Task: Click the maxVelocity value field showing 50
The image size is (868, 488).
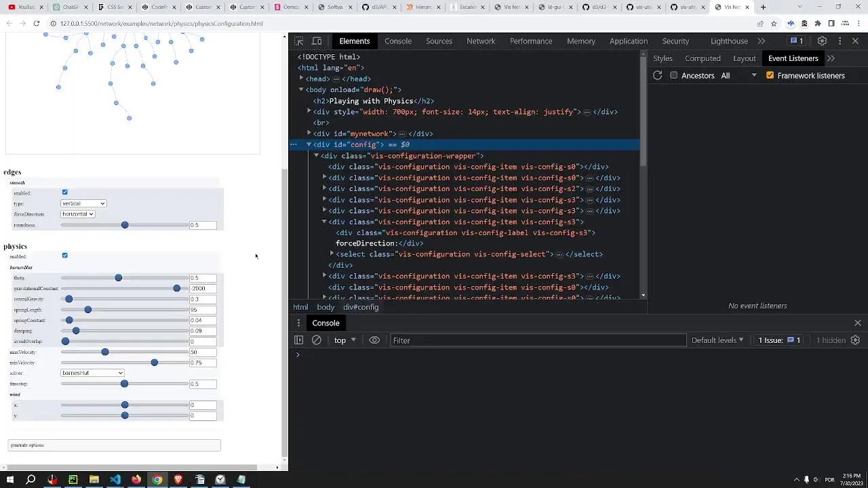Action: coord(203,352)
